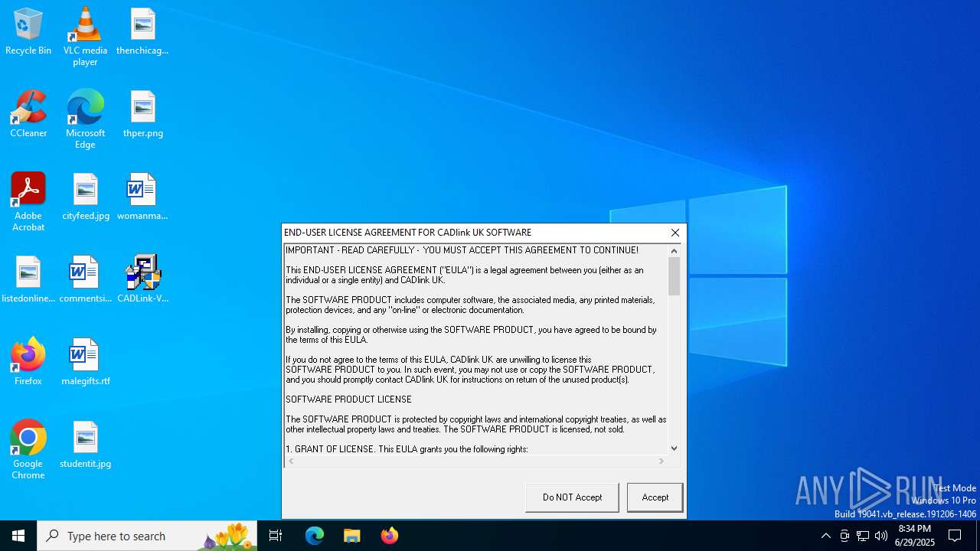Select listedonline... image file
Viewport: 980px width, 551px height.
point(28,280)
